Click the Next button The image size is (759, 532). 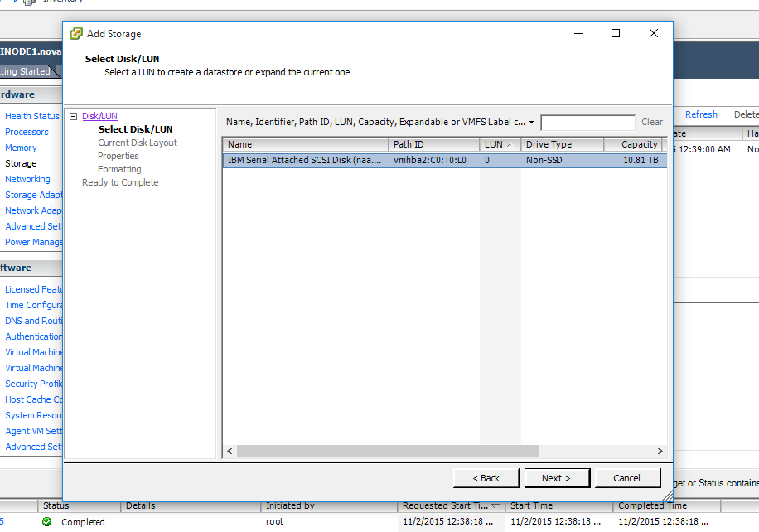click(x=557, y=478)
